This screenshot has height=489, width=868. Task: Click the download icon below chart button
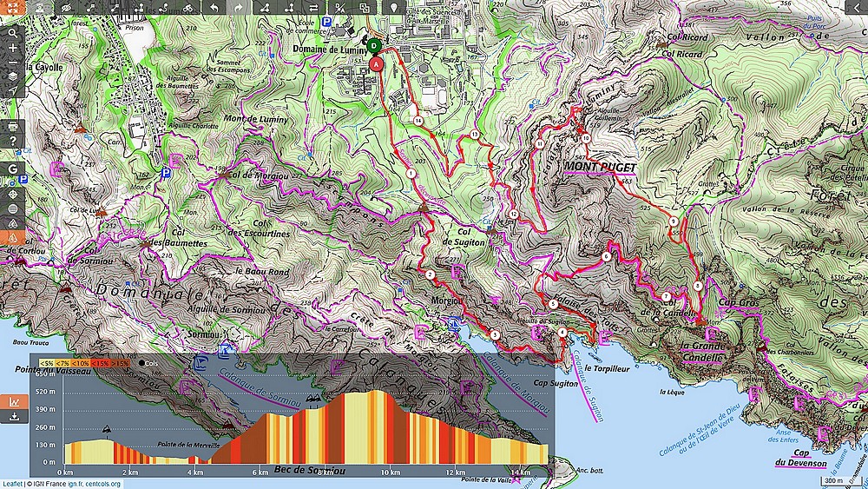pyautogui.click(x=14, y=416)
